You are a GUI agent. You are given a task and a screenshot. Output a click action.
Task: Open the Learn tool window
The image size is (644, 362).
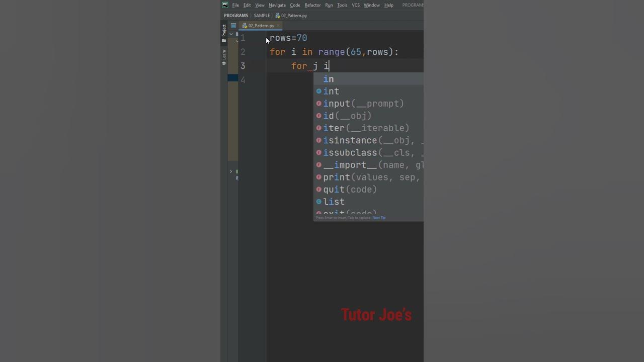pyautogui.click(x=224, y=57)
